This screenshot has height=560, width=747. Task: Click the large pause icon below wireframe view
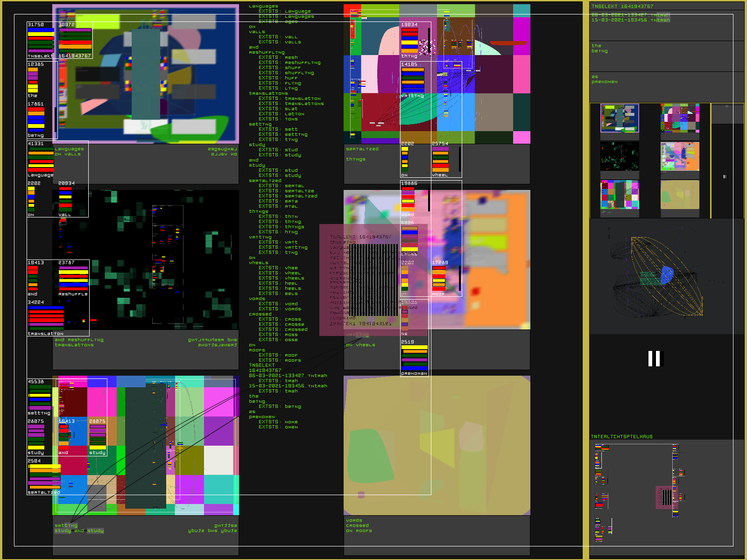(655, 358)
